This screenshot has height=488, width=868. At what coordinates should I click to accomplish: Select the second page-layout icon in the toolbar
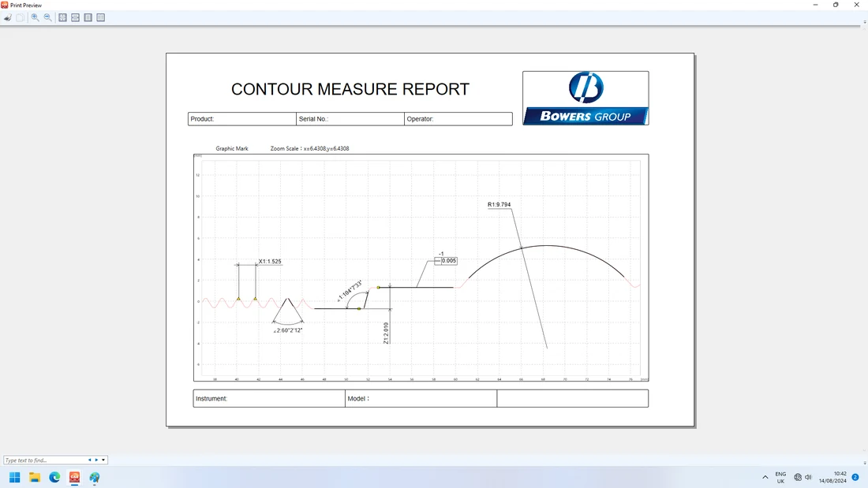[x=75, y=17]
